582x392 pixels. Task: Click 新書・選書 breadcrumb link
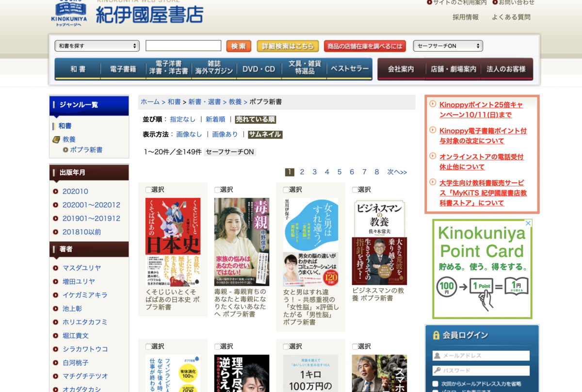[205, 102]
